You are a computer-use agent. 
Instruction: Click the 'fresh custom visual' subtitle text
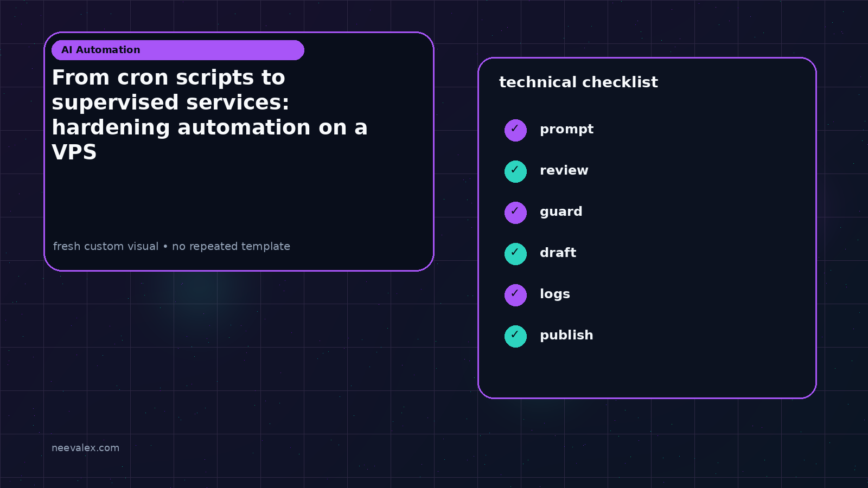point(171,246)
